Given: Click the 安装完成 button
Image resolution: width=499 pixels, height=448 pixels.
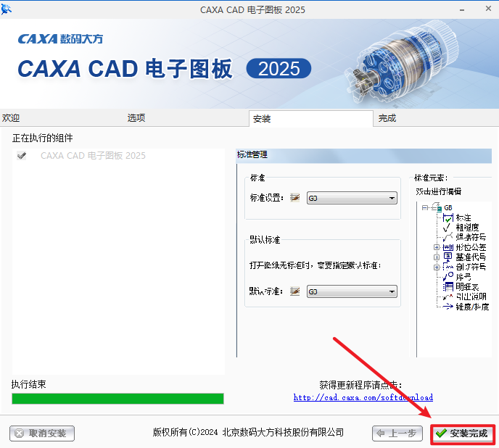Looking at the screenshot, I should [463, 434].
